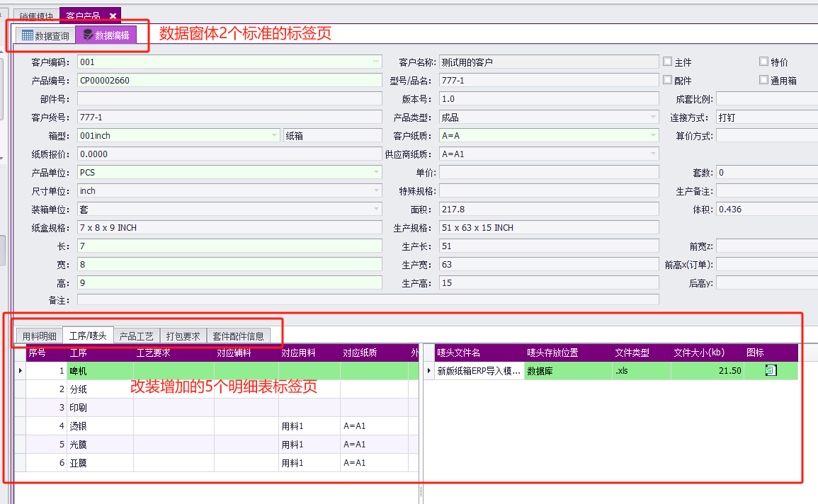
Task: Open the 箱型 dropdown
Action: tap(274, 135)
